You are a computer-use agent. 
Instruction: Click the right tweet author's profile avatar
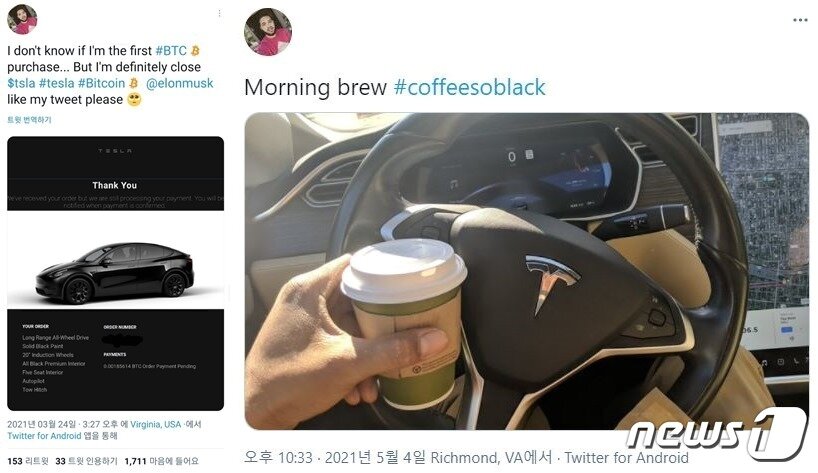tap(268, 32)
